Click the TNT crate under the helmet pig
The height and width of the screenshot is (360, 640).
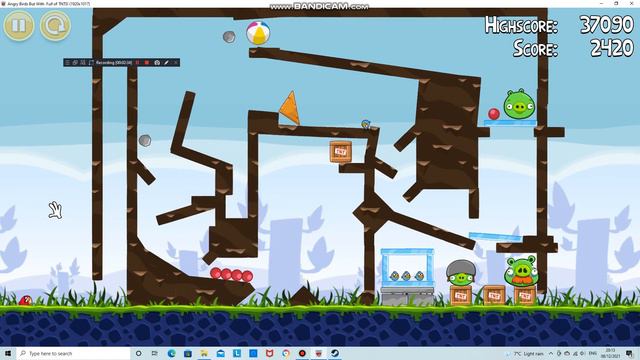click(x=461, y=295)
